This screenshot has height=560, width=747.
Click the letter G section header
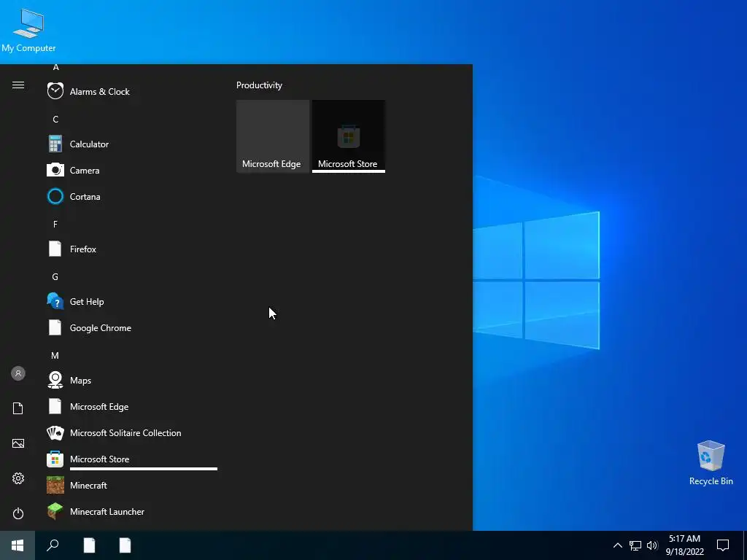point(55,276)
